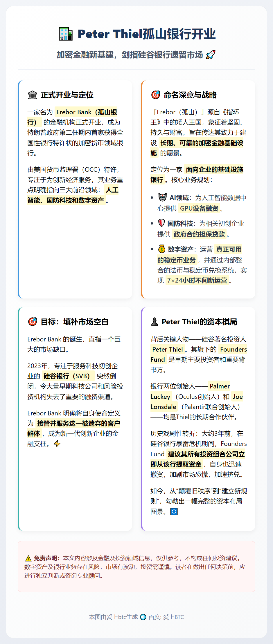Click the chess pawn icon beside Peter Thiel的资本棋局
Viewport: 273px width, 644px height.
click(155, 322)
